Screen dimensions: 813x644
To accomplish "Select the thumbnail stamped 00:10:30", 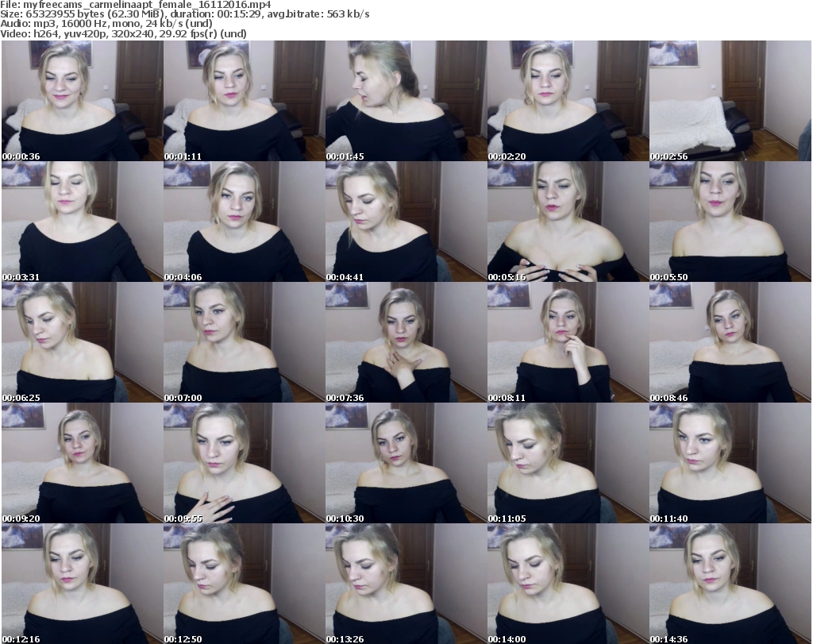I will (406, 463).
